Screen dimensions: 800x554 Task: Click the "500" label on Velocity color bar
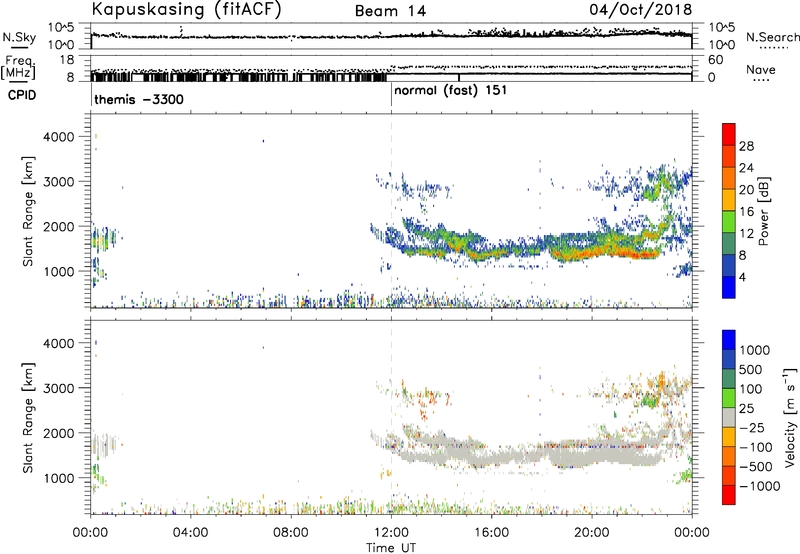(x=753, y=370)
